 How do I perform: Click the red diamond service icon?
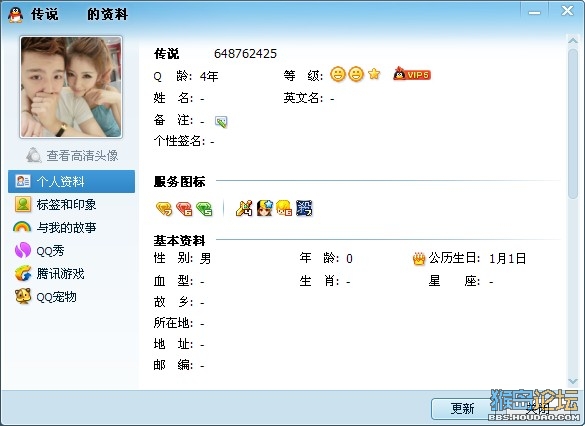pyautogui.click(x=184, y=208)
